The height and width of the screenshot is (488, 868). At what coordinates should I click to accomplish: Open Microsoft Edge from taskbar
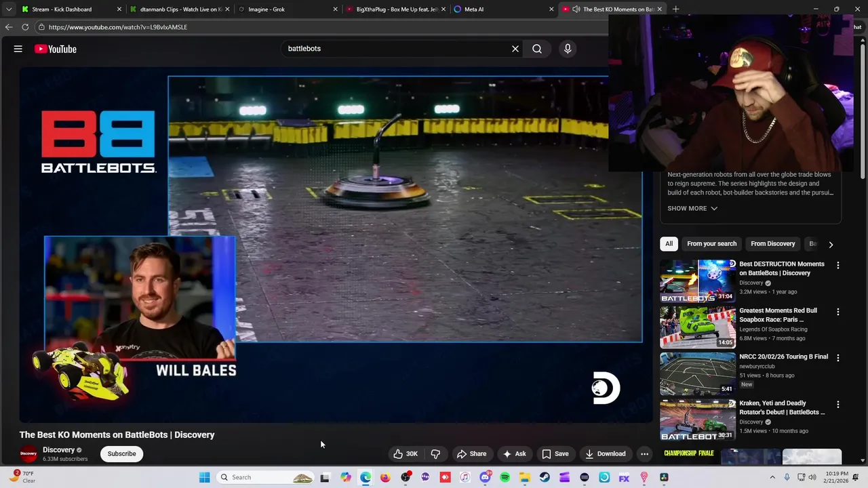pos(366,477)
